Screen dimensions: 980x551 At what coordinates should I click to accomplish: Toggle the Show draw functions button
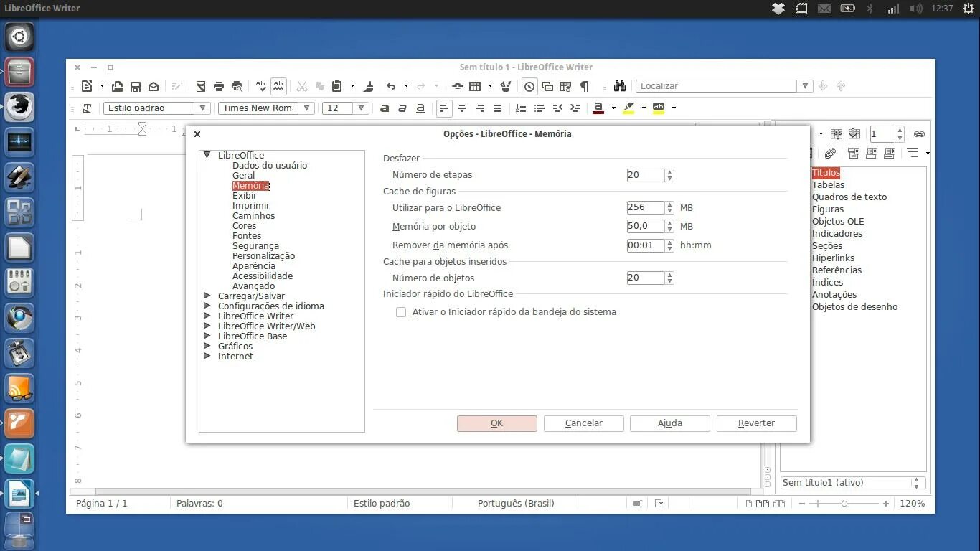coord(506,86)
